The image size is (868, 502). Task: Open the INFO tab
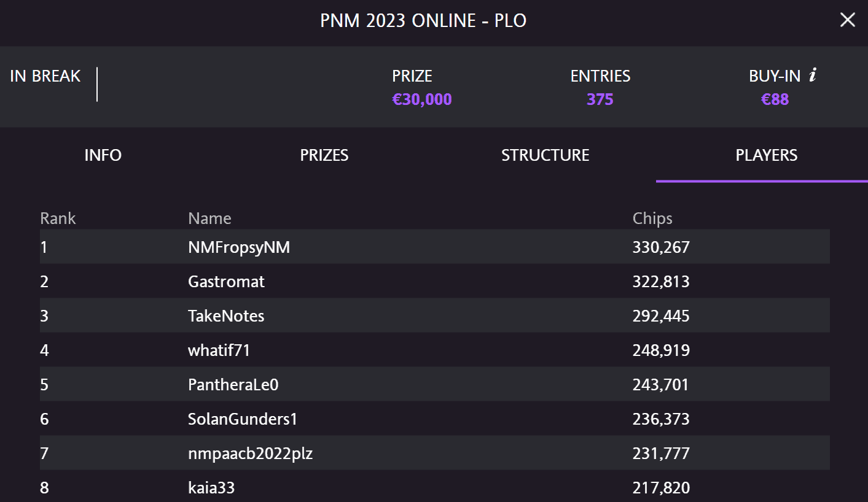pyautogui.click(x=103, y=155)
